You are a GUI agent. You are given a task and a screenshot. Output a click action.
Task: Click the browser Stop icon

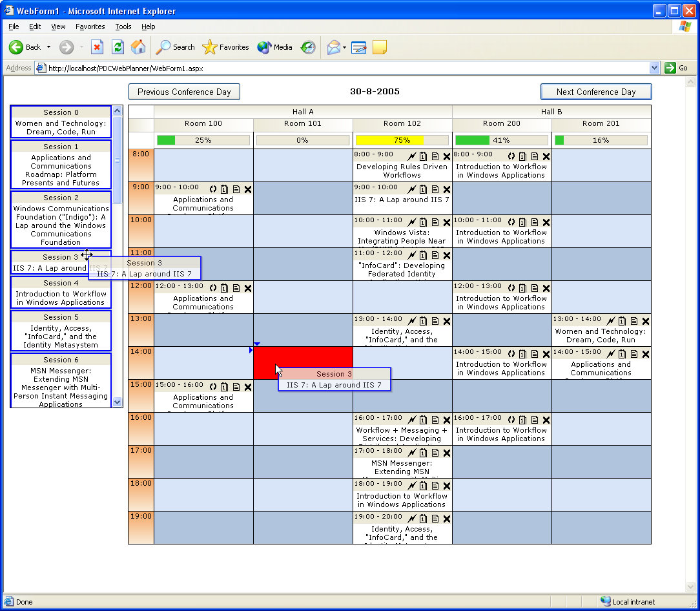click(x=97, y=47)
